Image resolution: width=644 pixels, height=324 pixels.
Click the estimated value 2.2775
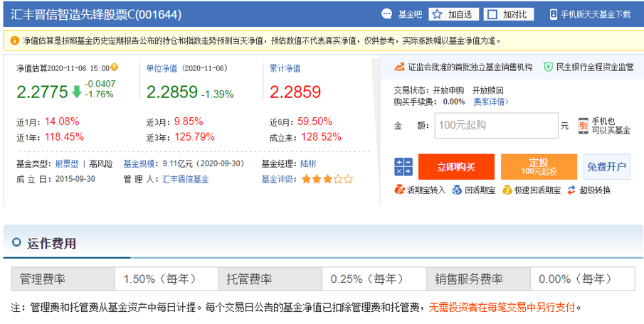[x=42, y=92]
